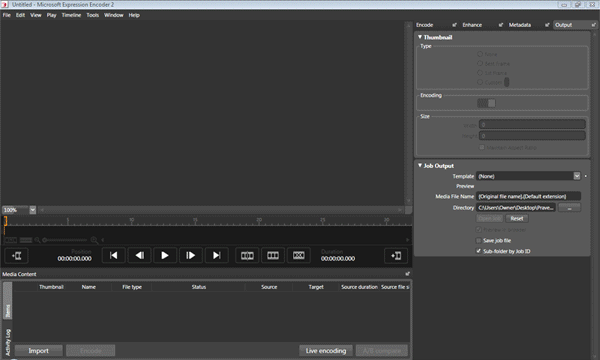Open the Activity Log vertical tab
The image size is (600, 360).
click(x=7, y=342)
